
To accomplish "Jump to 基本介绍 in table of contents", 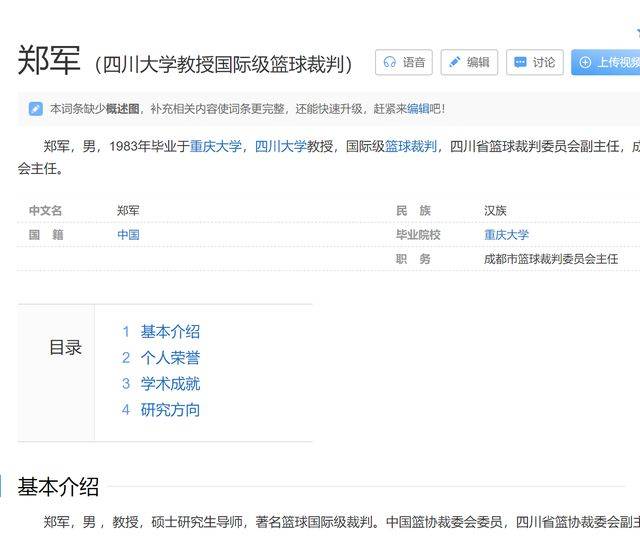I will point(170,332).
